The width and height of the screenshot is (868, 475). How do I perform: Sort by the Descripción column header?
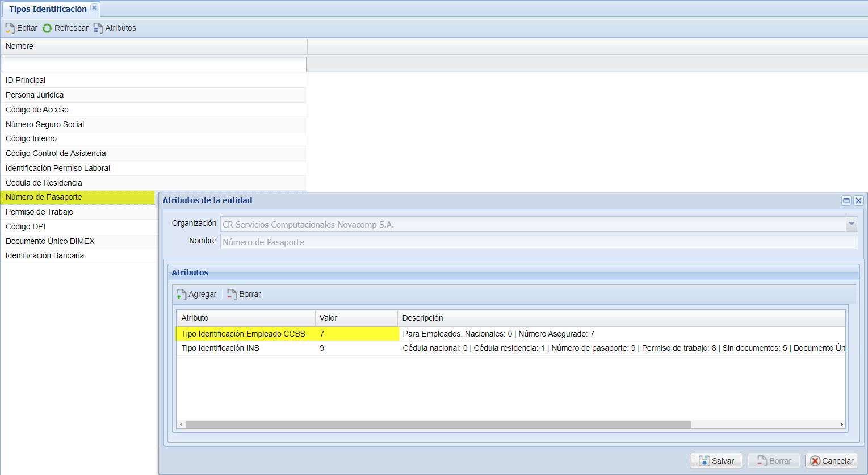click(x=622, y=318)
